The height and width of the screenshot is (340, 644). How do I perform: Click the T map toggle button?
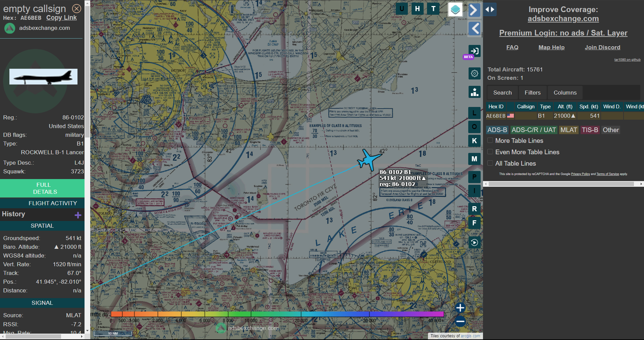[x=433, y=9]
